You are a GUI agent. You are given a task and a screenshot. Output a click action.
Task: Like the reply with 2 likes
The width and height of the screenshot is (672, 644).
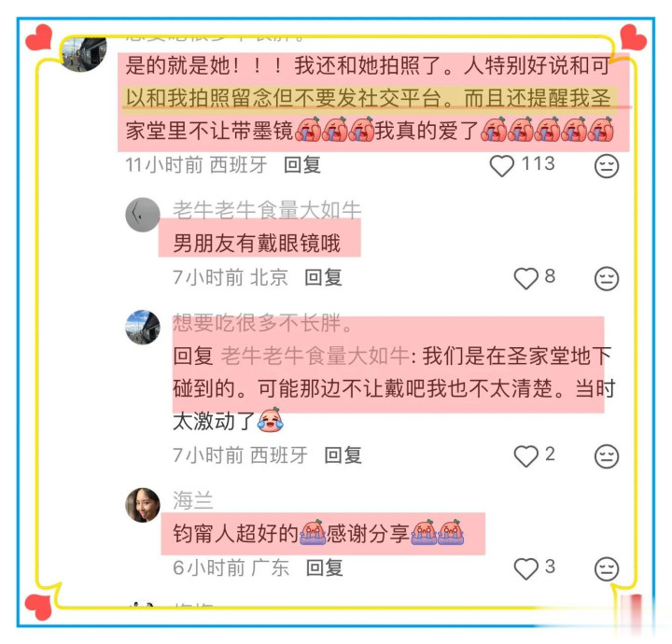pyautogui.click(x=525, y=455)
